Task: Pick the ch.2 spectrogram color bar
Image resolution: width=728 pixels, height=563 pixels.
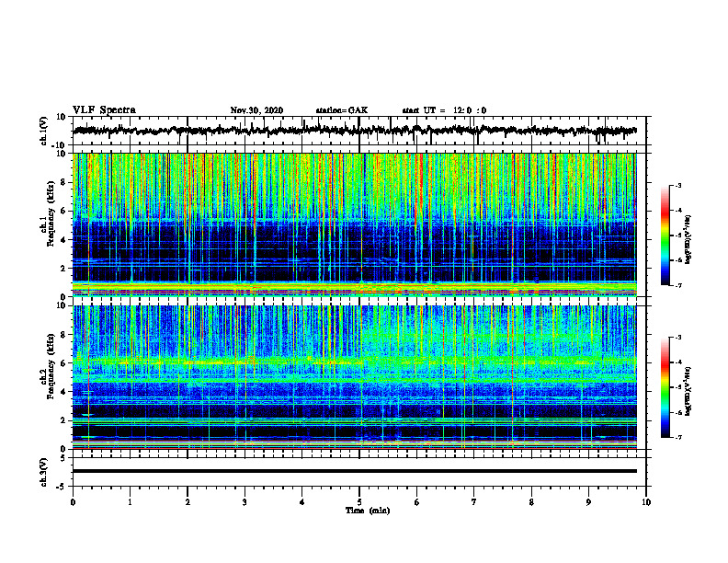Action: [665, 387]
